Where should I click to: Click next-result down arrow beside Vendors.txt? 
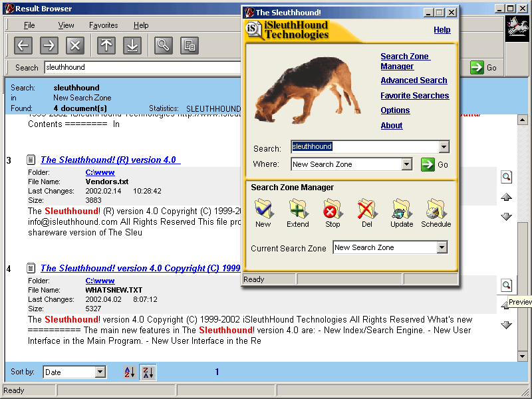(506, 217)
